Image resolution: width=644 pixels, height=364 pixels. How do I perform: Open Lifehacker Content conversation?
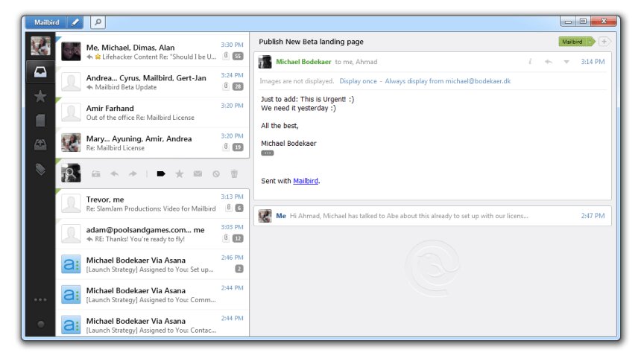tap(152, 51)
